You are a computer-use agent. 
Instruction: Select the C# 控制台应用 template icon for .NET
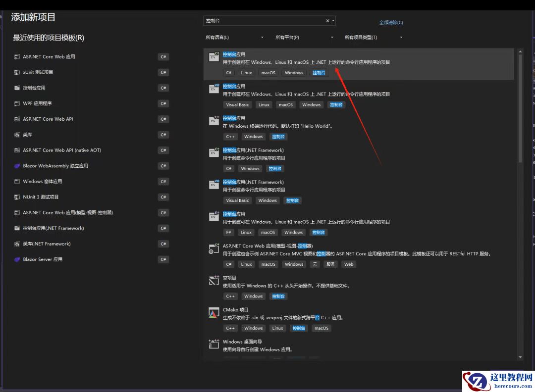pyautogui.click(x=214, y=56)
